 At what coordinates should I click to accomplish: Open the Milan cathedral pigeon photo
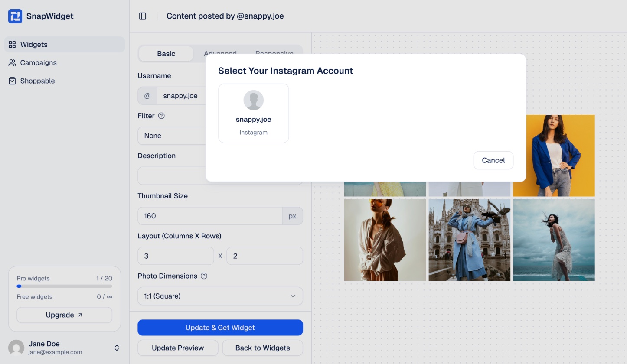(x=470, y=240)
